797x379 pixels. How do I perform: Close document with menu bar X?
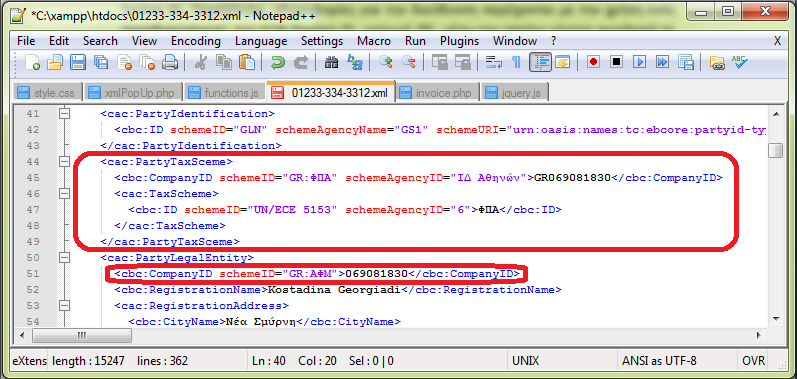(x=778, y=41)
